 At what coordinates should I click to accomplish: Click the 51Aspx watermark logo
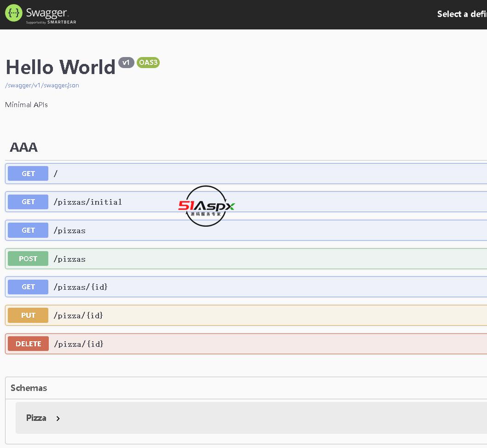206,206
